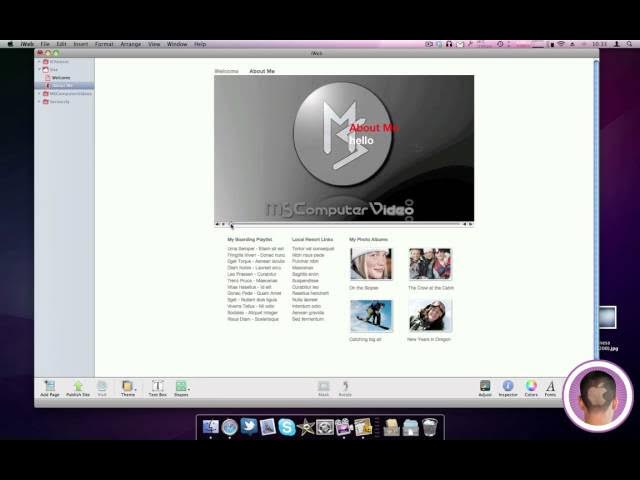Click the Adjust image icon
Image resolution: width=640 pixels, height=480 pixels.
pyautogui.click(x=485, y=386)
